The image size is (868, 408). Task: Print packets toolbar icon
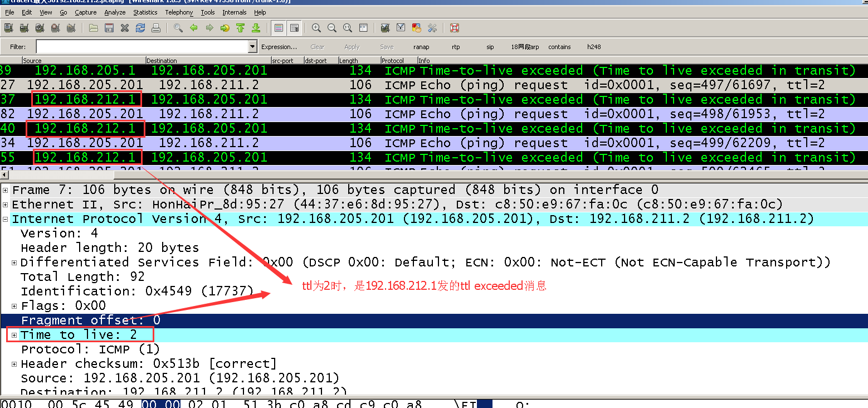click(156, 28)
